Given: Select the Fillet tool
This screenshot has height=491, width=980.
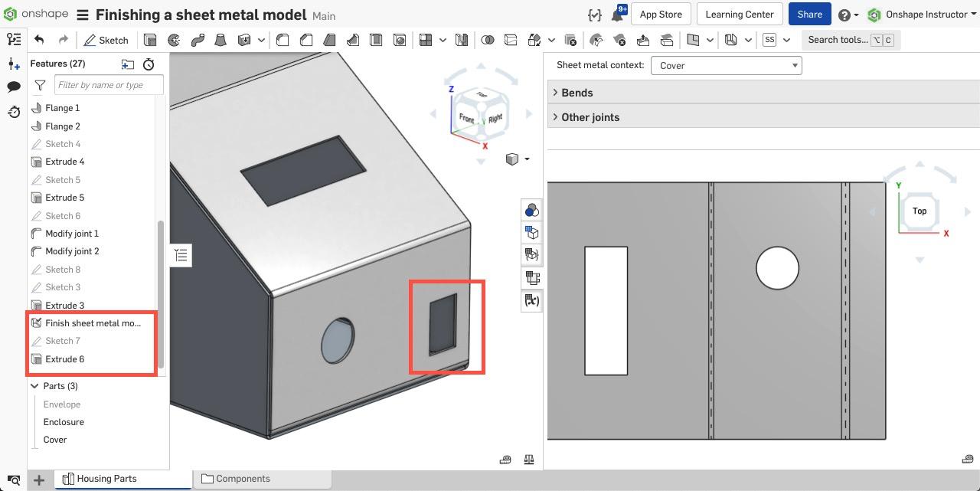Looking at the screenshot, I should (x=283, y=39).
